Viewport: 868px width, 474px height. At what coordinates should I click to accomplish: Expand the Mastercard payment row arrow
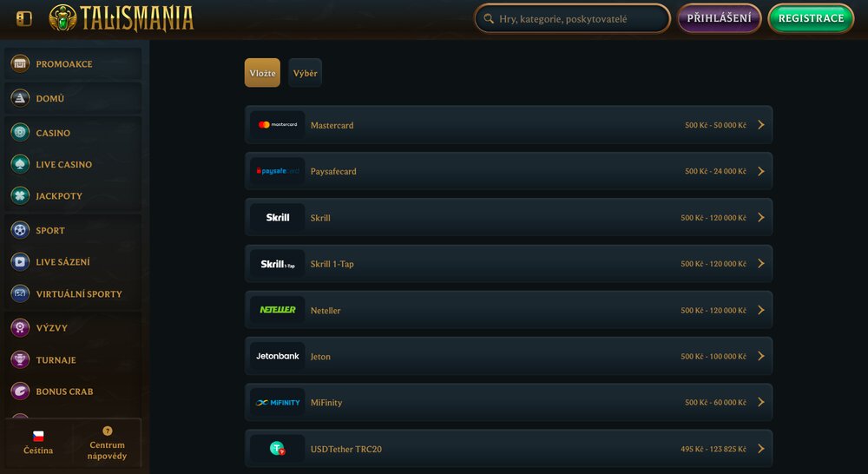(x=761, y=125)
